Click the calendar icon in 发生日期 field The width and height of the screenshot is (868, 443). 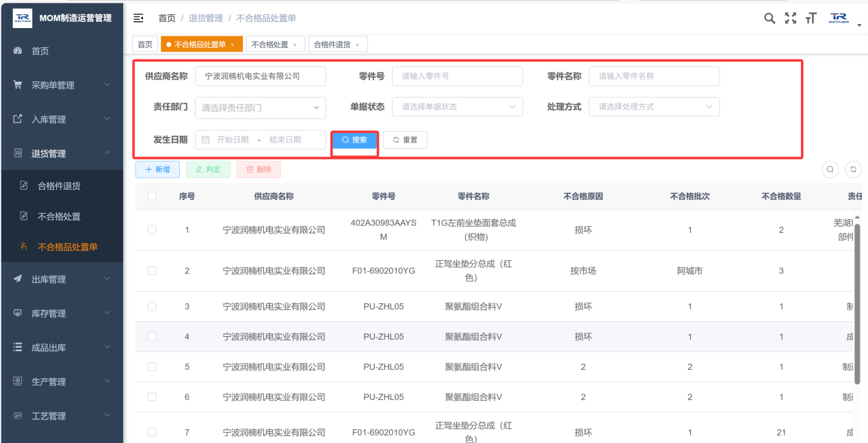pyautogui.click(x=205, y=140)
